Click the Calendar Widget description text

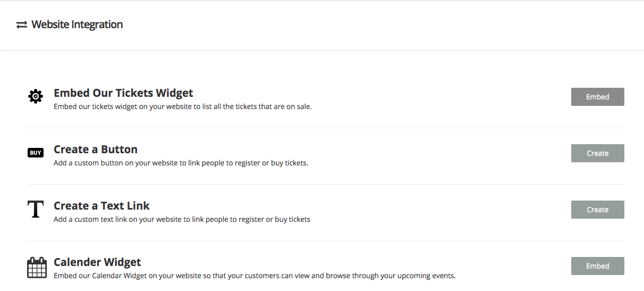click(x=255, y=276)
